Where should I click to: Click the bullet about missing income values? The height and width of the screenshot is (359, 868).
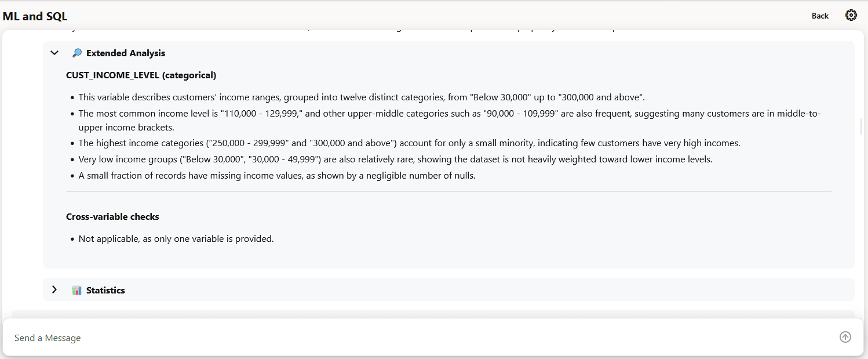[277, 175]
